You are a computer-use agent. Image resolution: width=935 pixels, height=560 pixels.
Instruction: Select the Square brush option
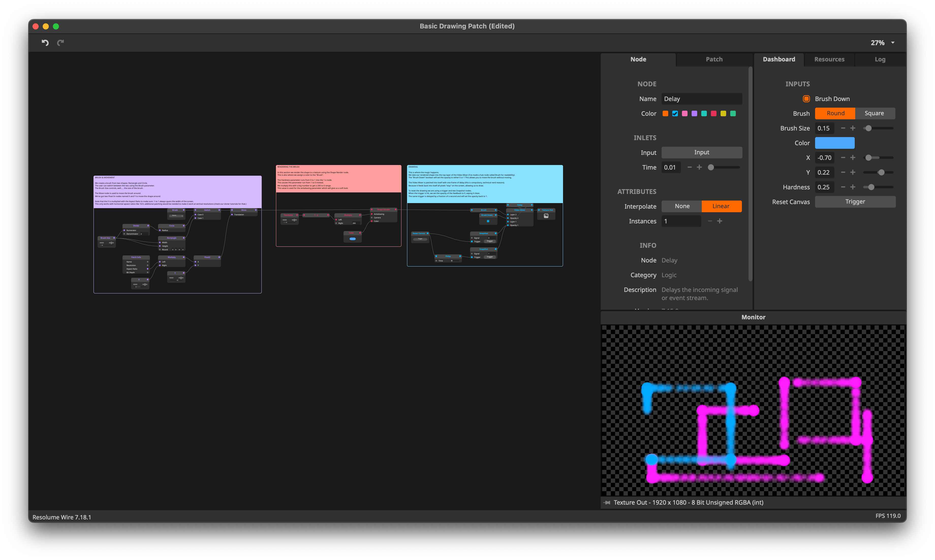874,113
